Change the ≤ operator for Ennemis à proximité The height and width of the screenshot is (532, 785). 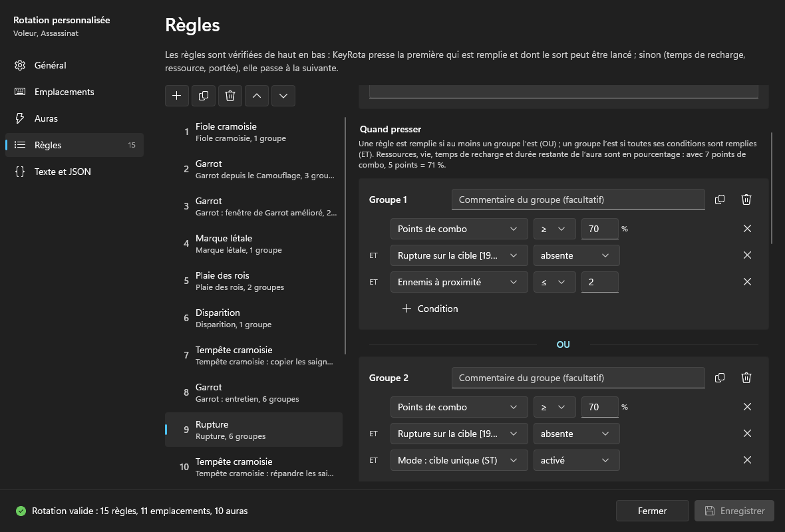[x=554, y=282]
